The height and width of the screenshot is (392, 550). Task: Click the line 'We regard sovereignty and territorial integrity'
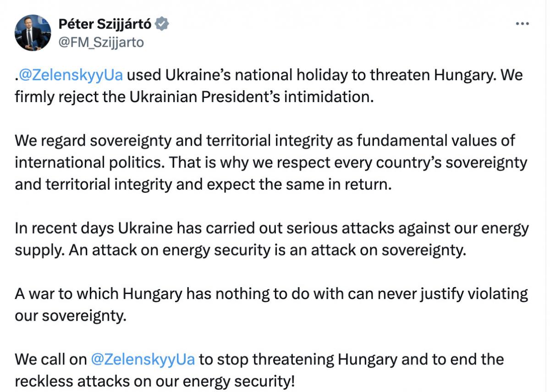click(x=265, y=140)
